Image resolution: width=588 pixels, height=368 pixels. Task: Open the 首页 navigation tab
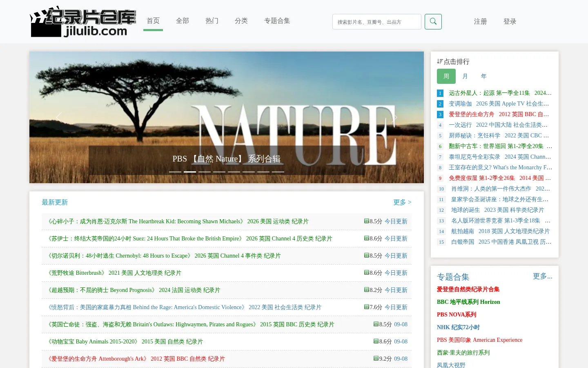click(x=153, y=21)
